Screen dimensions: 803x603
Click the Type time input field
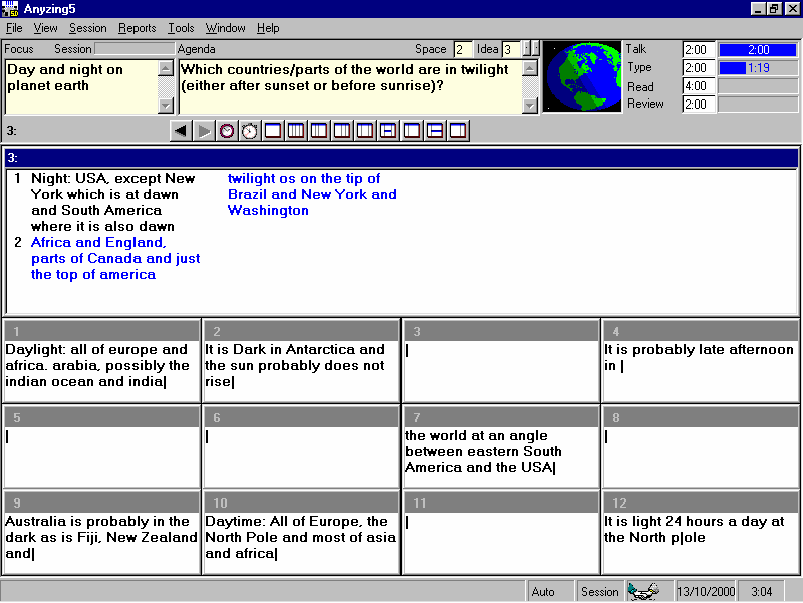pos(699,68)
